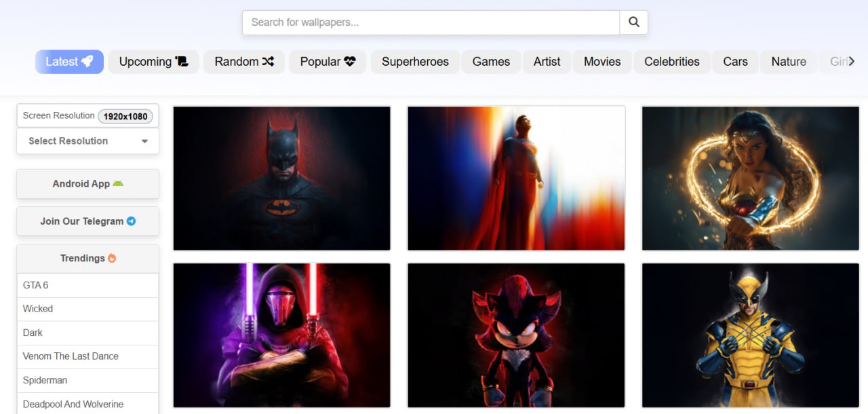The height and width of the screenshot is (414, 868).
Task: Open the Wolverine wallpaper thumbnail
Action: click(750, 335)
